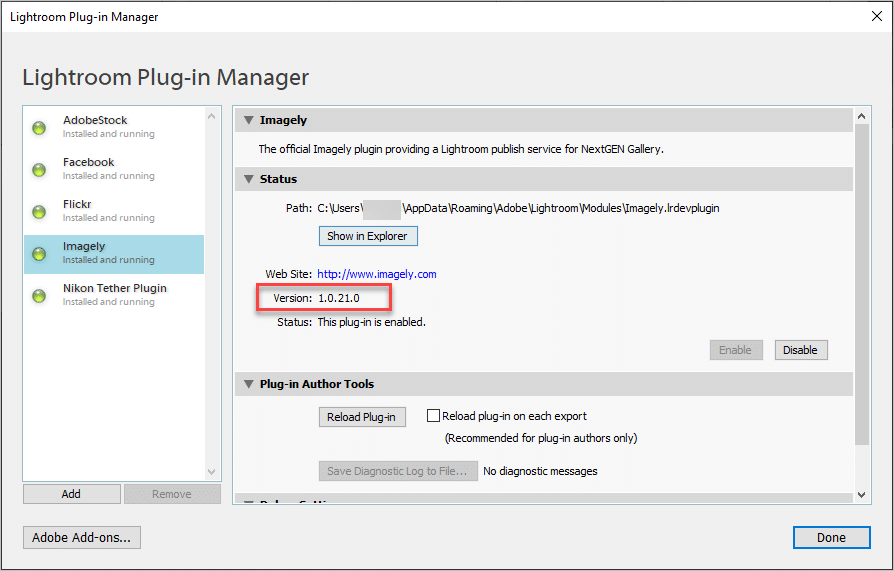
Task: Select the Imagely plug-in entry
Action: point(114,254)
